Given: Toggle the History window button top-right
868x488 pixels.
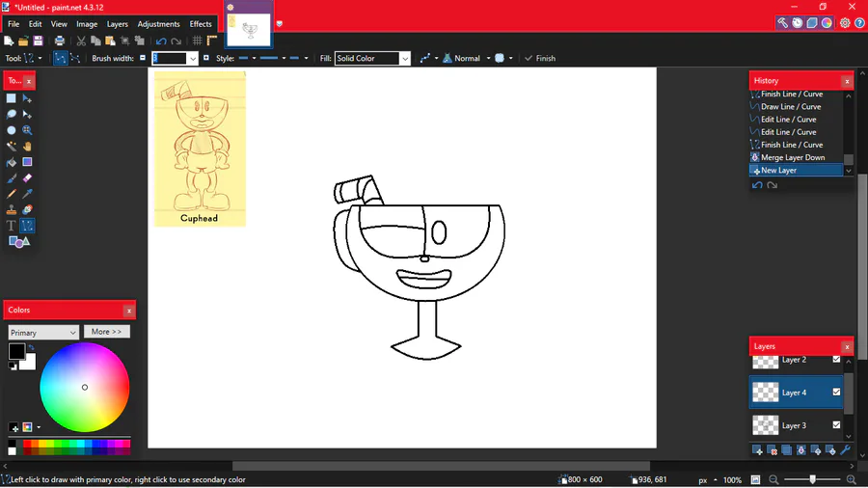Looking at the screenshot, I should [x=798, y=23].
